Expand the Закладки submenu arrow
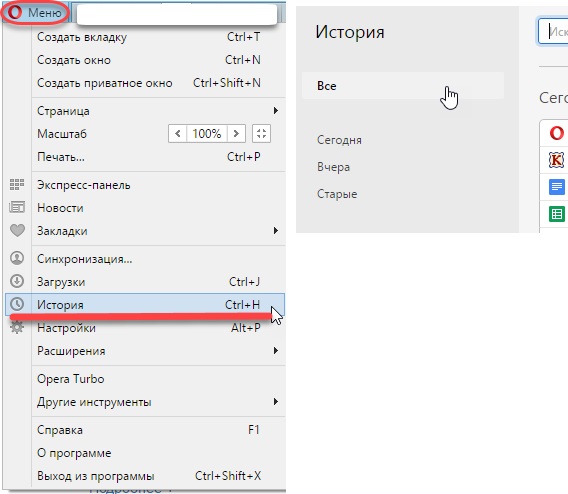 (276, 230)
